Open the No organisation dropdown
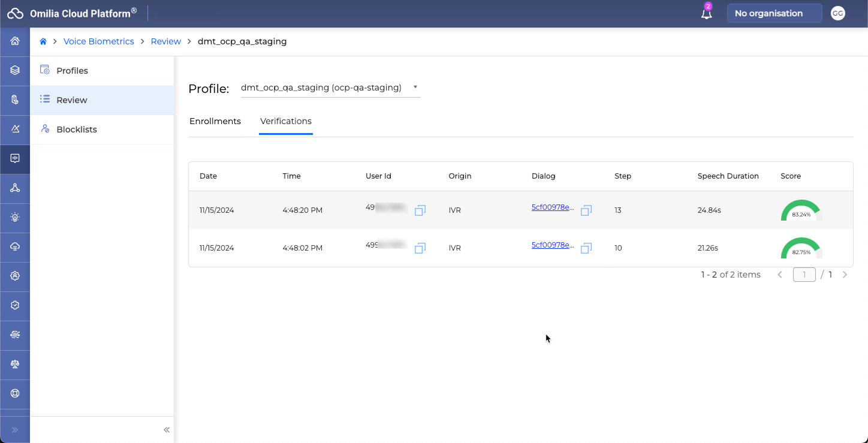The width and height of the screenshot is (868, 443). 774,13
